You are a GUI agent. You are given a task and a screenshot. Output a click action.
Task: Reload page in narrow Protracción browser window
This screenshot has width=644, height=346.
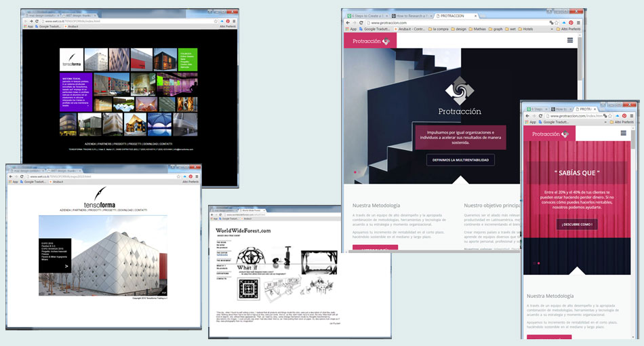tap(540, 116)
